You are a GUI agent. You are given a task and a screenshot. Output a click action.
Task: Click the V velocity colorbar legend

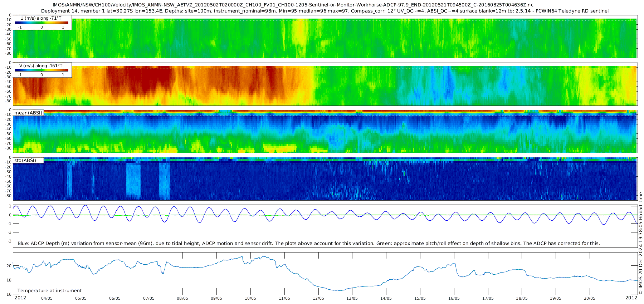tap(42, 70)
